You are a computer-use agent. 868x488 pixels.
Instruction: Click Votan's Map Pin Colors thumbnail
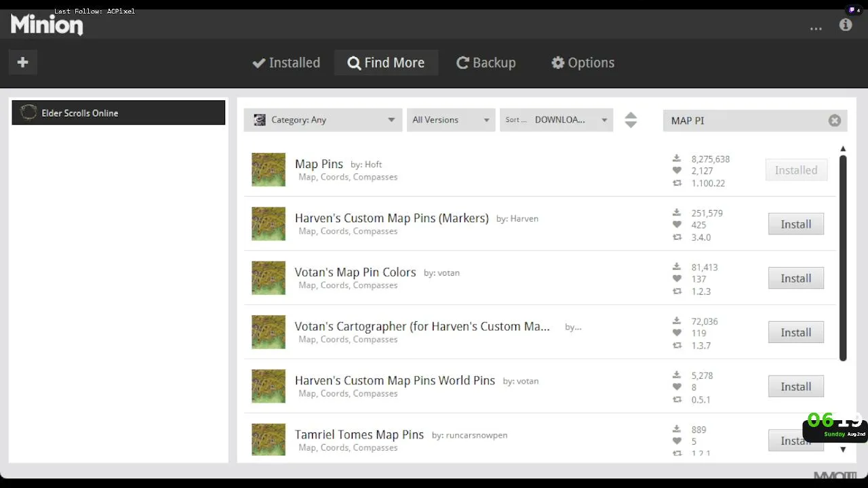[x=269, y=278]
